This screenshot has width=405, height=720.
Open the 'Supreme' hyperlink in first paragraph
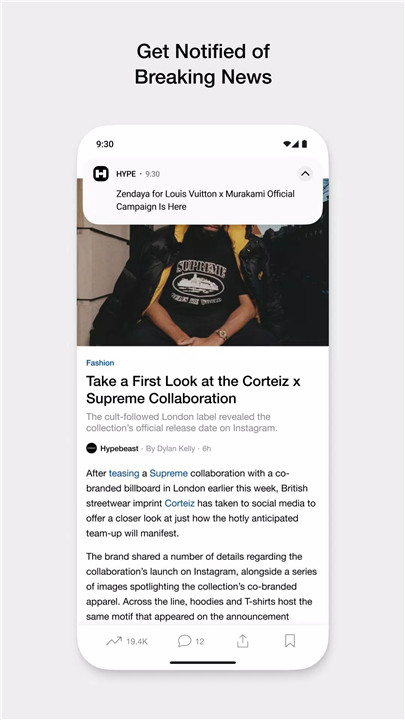click(x=169, y=473)
